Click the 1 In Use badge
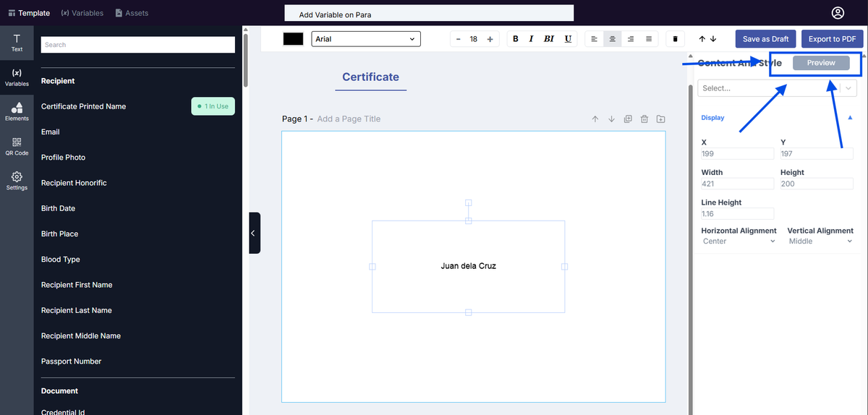This screenshot has height=415, width=868. (213, 106)
